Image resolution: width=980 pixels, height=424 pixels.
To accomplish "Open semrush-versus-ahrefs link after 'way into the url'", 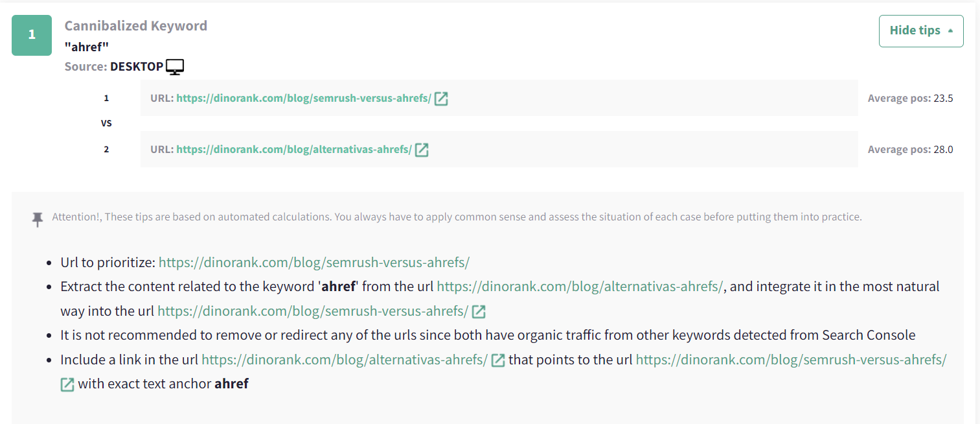I will pyautogui.click(x=313, y=311).
